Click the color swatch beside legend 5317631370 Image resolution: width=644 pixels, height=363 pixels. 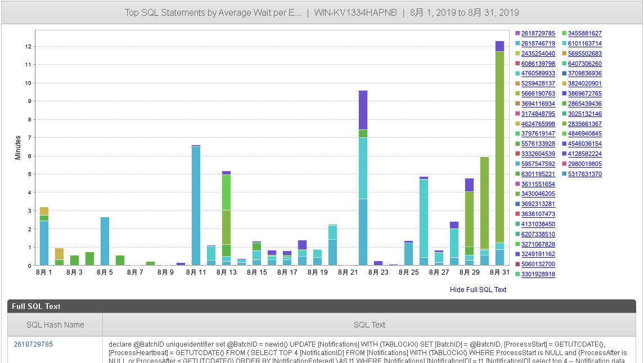tap(564, 174)
